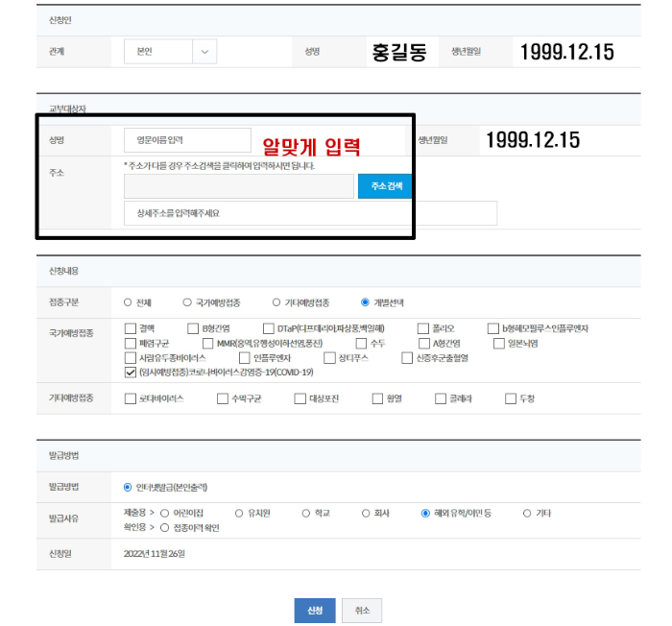Open the 관계 dropdown showing 본인
The width and height of the screenshot is (672, 626).
(170, 52)
